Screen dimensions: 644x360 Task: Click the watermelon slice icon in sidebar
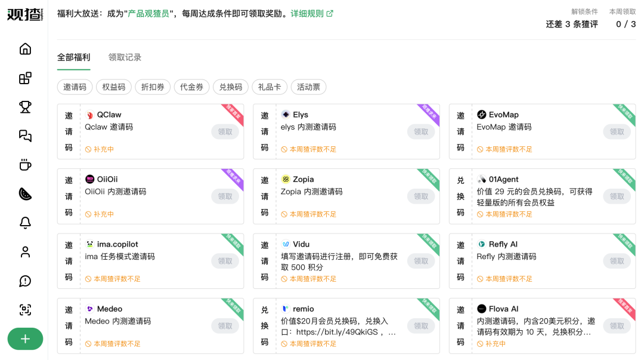coord(25,194)
